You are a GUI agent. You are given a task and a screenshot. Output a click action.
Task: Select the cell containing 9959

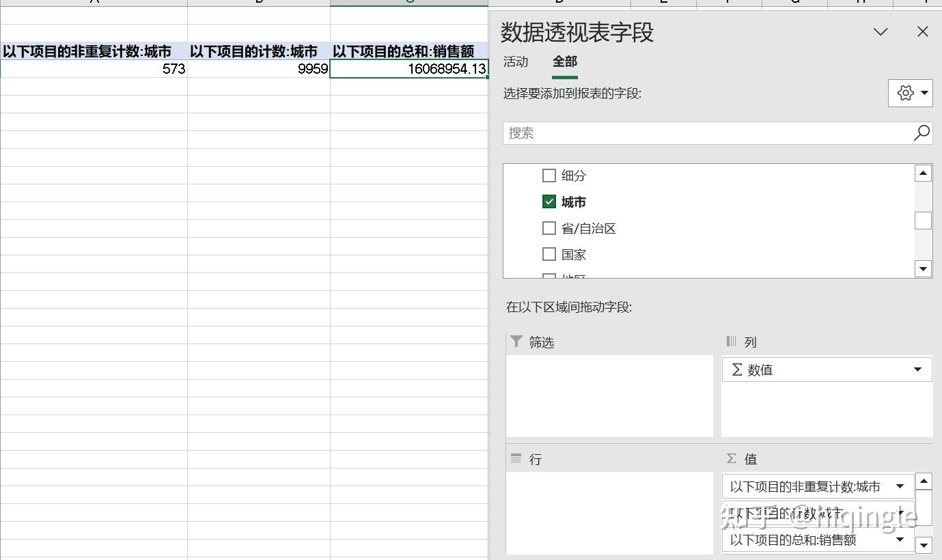(259, 69)
